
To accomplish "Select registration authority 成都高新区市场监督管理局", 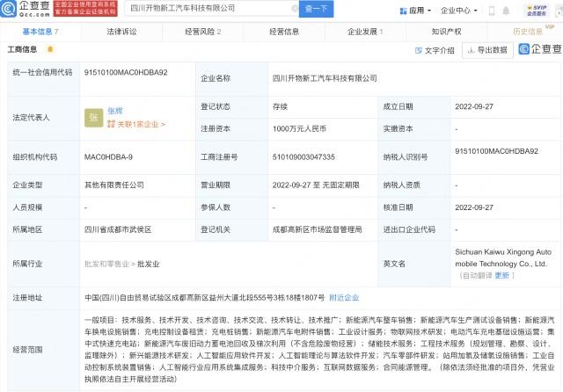I will click(317, 229).
